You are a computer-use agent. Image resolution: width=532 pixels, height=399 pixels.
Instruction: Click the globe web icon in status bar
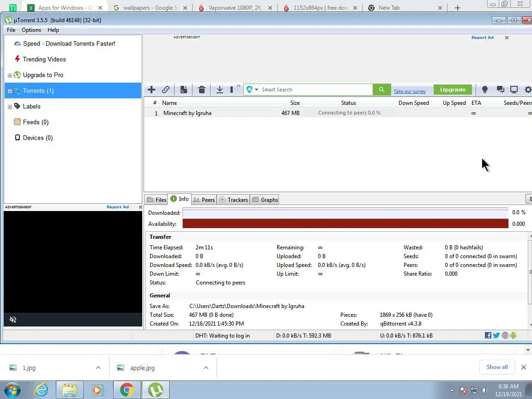pos(505,336)
